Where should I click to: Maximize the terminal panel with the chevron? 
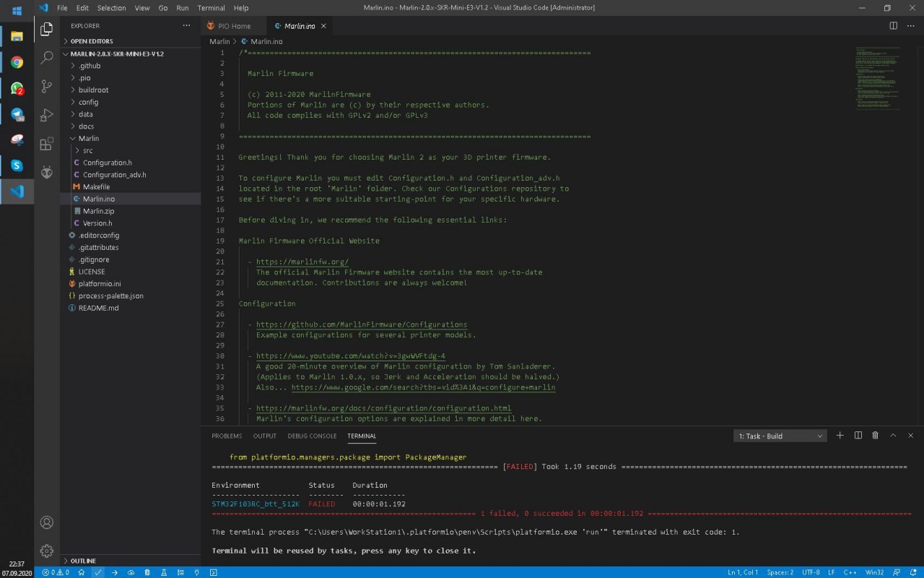pos(893,436)
